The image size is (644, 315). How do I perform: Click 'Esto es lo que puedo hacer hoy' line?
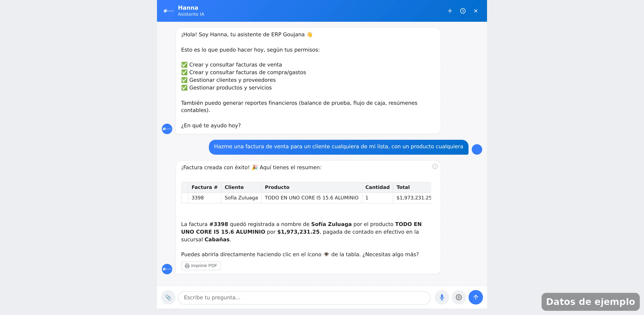[250, 50]
